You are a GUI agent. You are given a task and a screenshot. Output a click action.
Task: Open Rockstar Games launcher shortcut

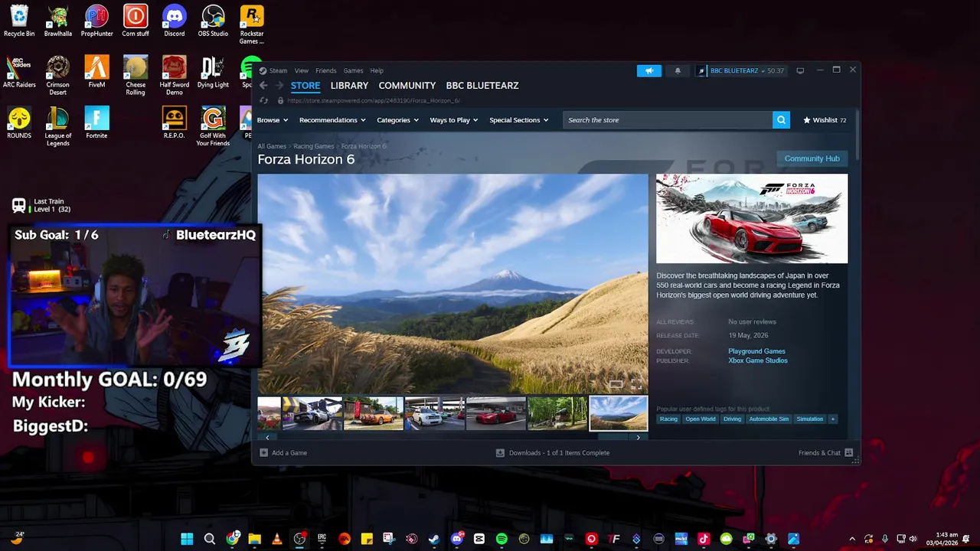coord(252,25)
